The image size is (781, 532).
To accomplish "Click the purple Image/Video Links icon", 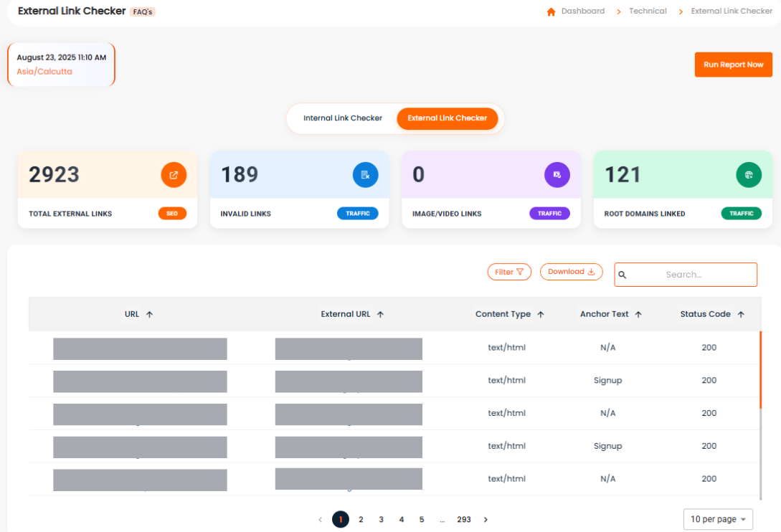I will click(557, 174).
